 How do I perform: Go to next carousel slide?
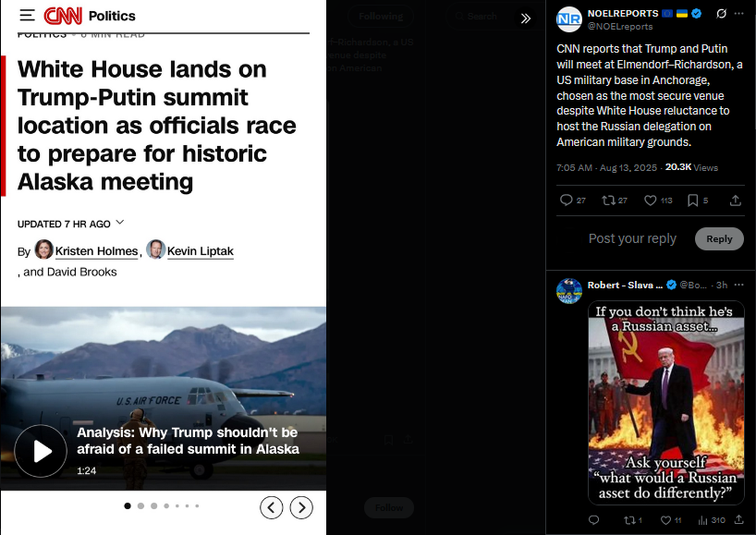[x=301, y=507]
